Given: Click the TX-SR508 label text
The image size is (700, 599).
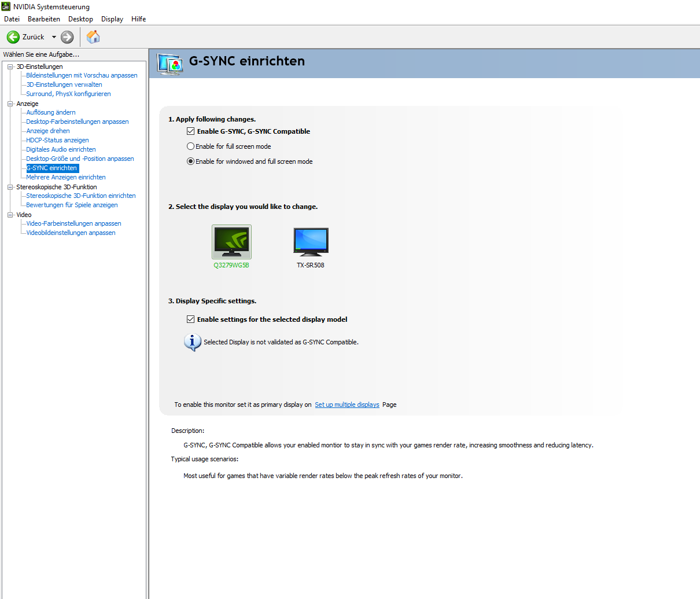Looking at the screenshot, I should coord(311,265).
